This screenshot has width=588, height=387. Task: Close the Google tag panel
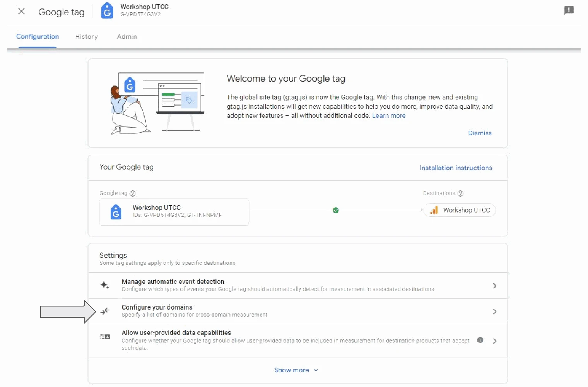click(x=22, y=12)
